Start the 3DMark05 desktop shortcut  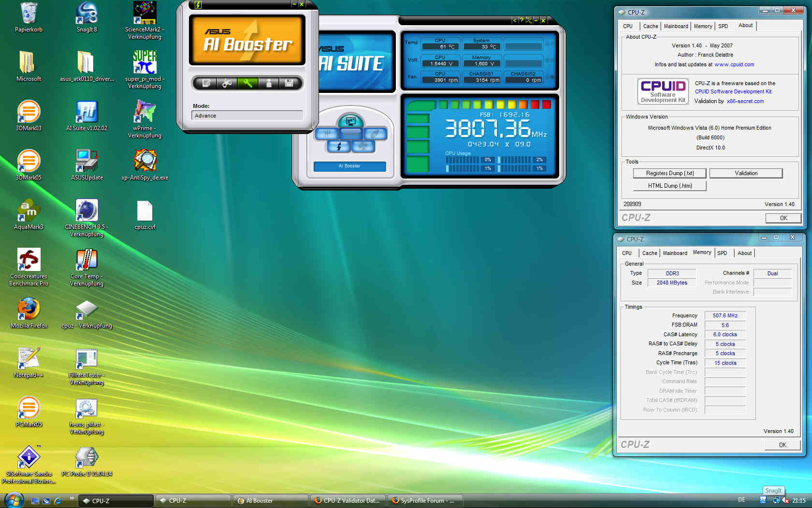[x=29, y=165]
